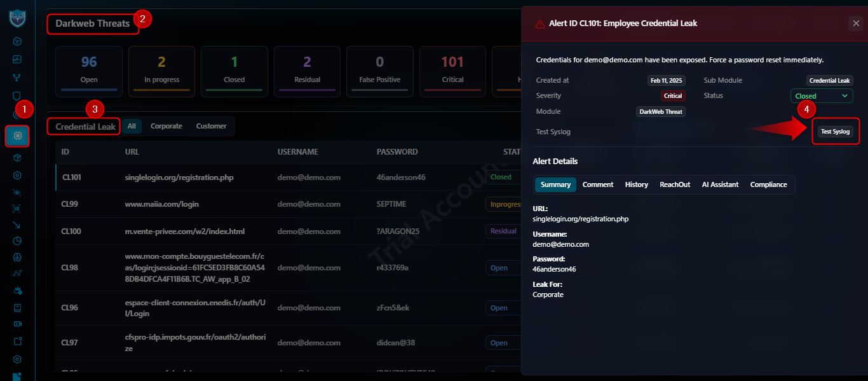Viewport: 868px width, 381px height.
Task: Select the Customer filter tab
Action: coord(211,126)
